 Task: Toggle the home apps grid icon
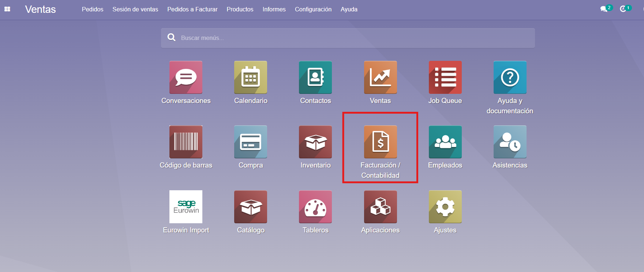tap(7, 9)
